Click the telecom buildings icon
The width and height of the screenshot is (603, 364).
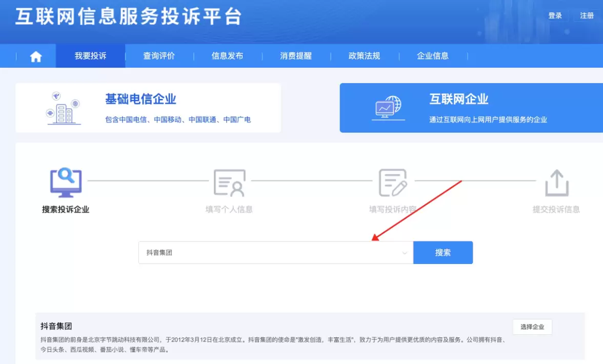(63, 108)
